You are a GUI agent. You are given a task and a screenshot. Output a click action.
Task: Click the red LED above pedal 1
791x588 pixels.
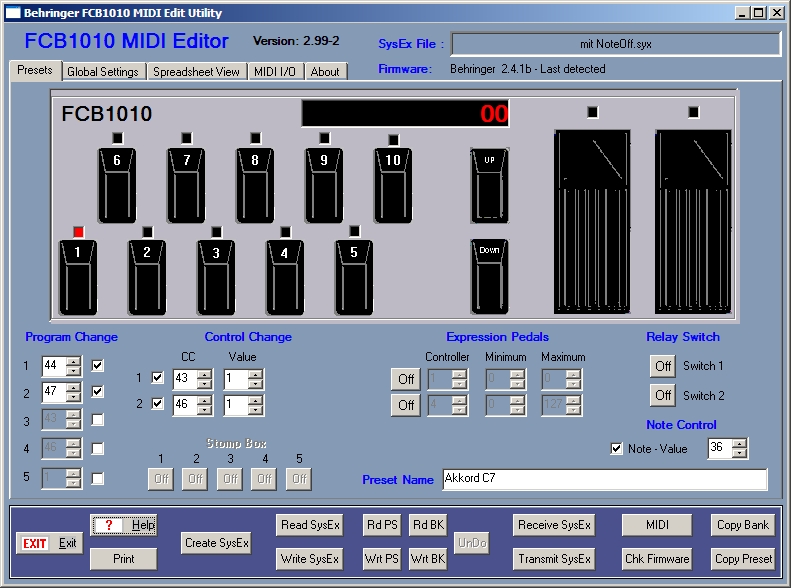coord(78,231)
